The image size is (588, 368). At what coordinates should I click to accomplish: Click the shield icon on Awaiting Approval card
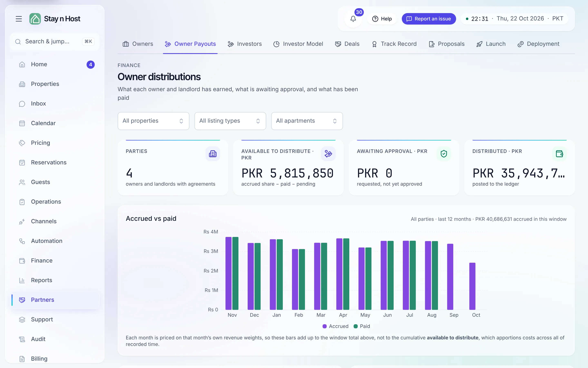[x=444, y=154]
